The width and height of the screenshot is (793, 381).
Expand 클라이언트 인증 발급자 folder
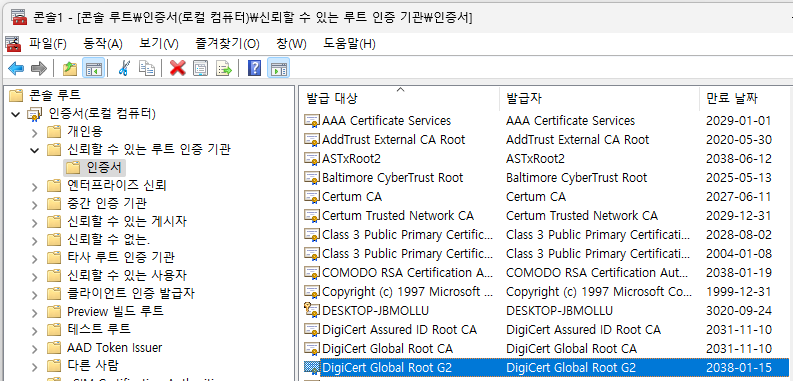(x=34, y=295)
